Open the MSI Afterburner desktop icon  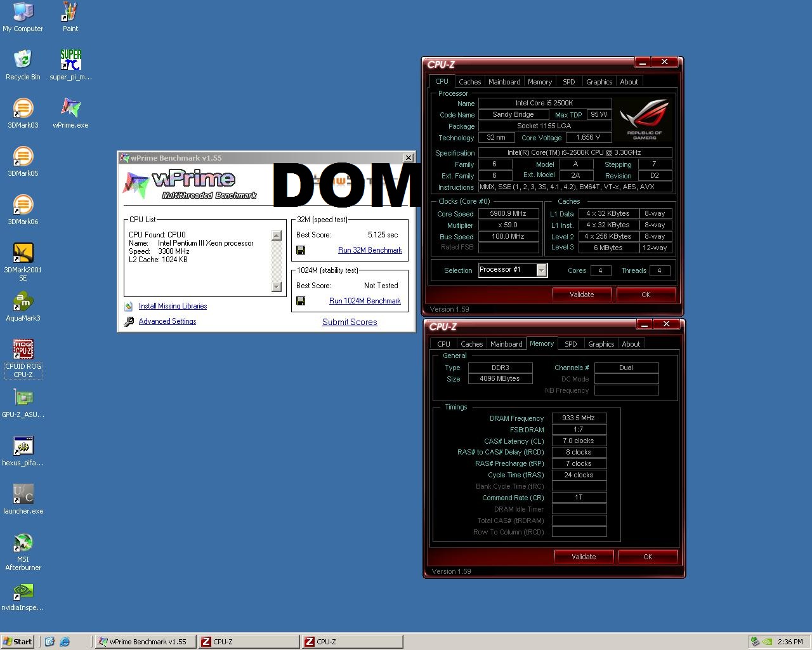[23, 543]
